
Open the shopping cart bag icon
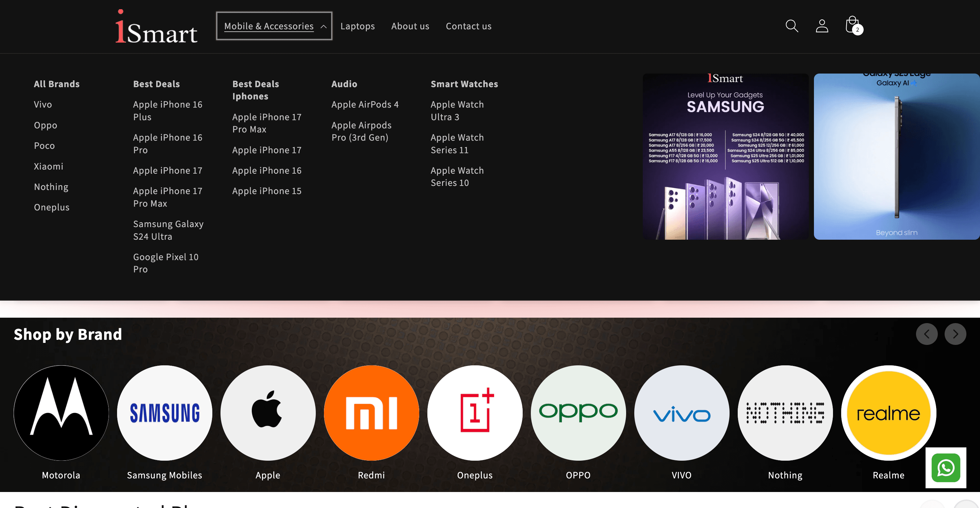pos(852,25)
